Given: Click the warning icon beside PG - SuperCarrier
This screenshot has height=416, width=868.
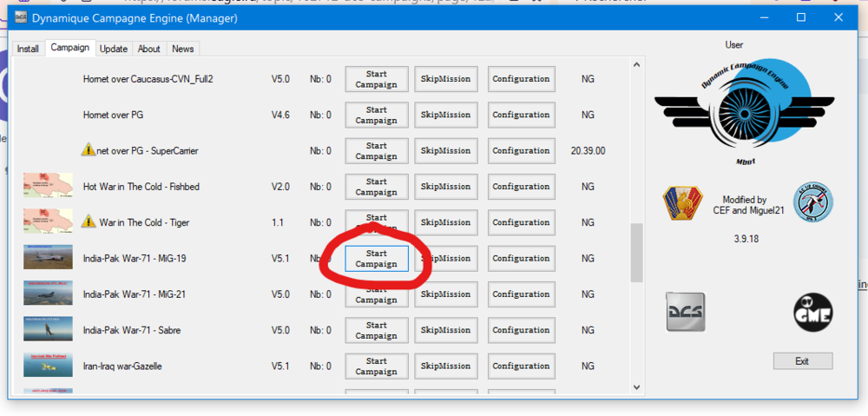Looking at the screenshot, I should [88, 149].
